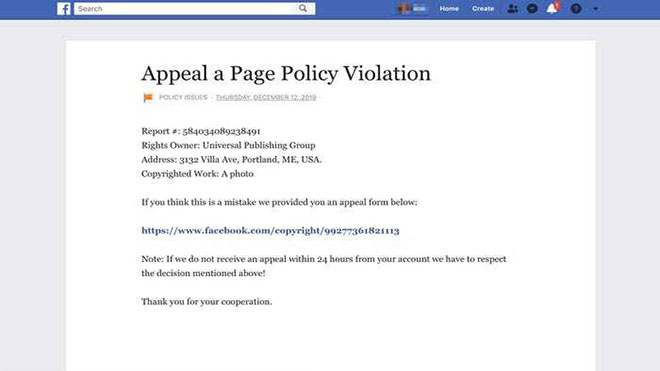
Task: Click the Thursday, December 12 date link
Action: [266, 97]
